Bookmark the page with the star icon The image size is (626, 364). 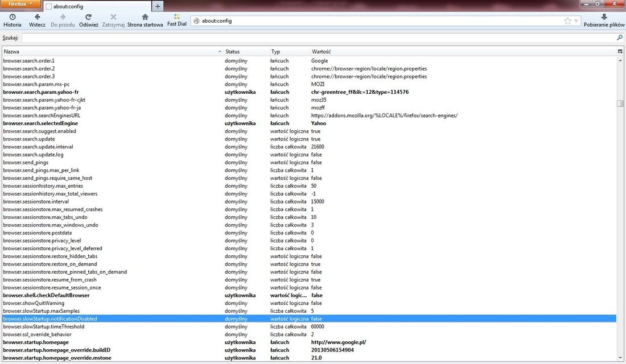coord(567,20)
